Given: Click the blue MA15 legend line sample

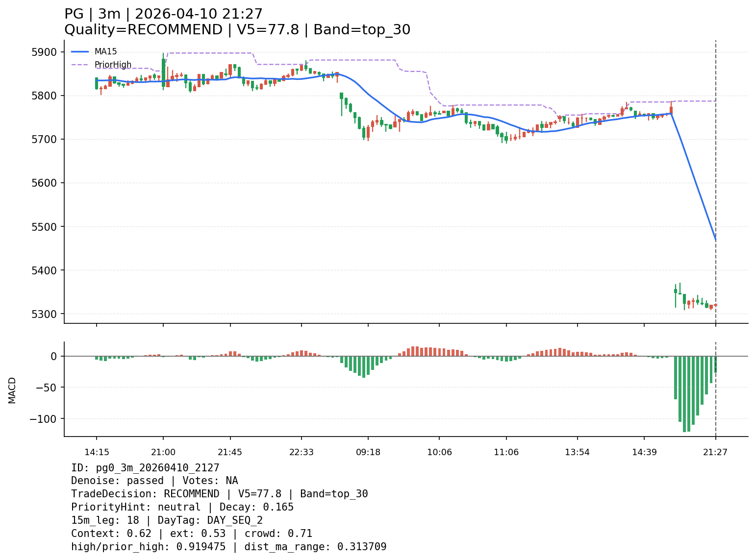Looking at the screenshot, I should [80, 51].
